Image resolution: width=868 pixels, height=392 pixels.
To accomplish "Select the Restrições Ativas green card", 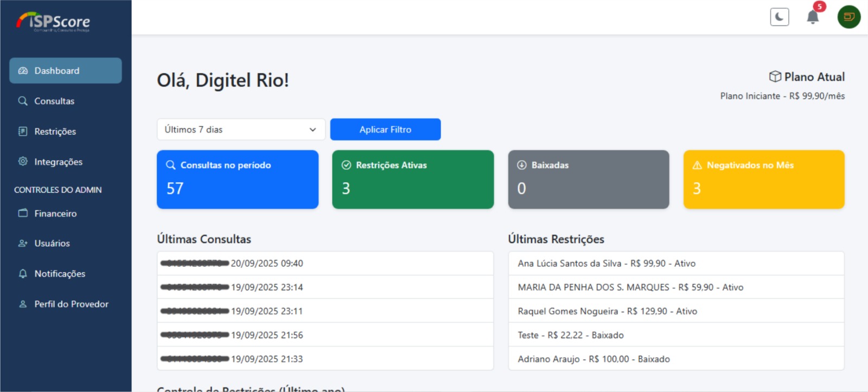I will pos(413,179).
